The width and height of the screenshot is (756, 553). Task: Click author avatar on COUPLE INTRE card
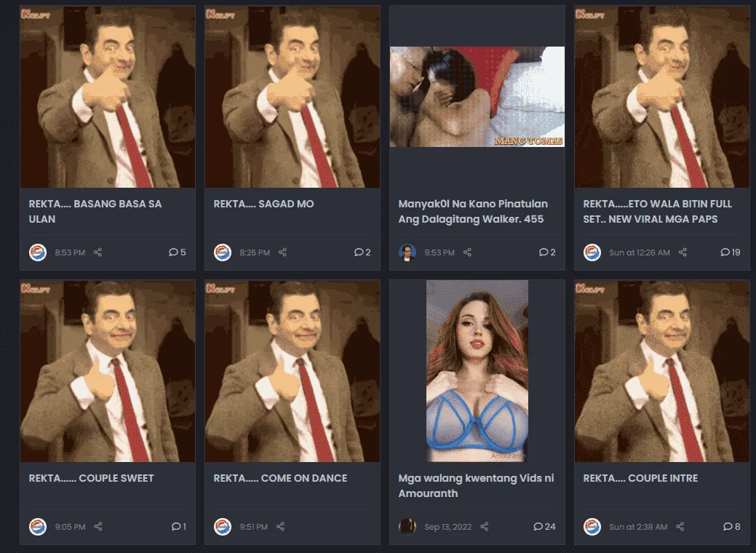coord(592,527)
